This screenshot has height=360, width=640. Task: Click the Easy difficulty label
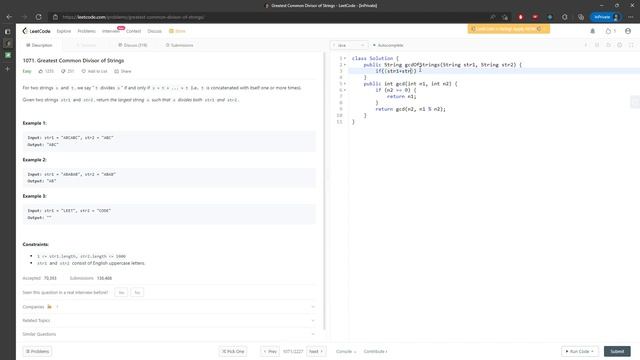coord(27,71)
